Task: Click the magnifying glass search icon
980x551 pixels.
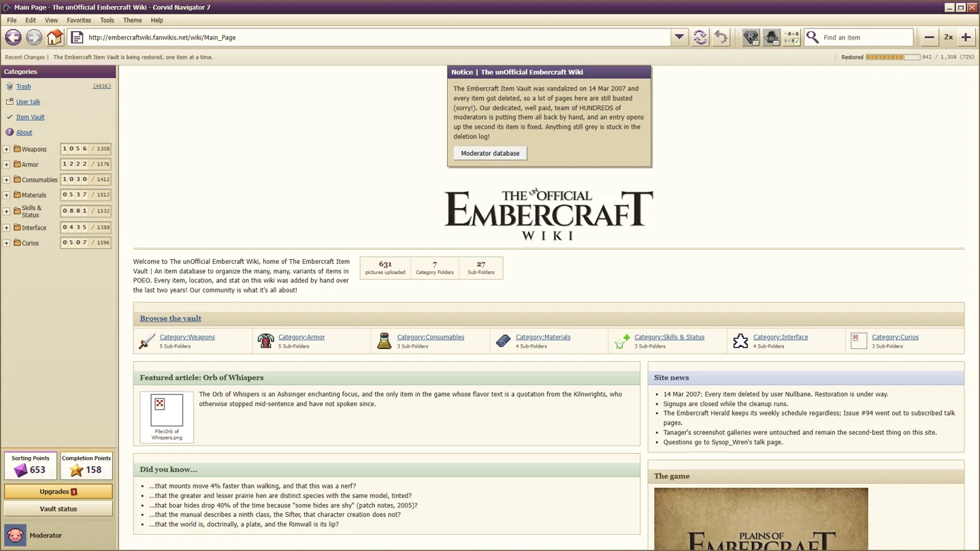Action: tap(813, 37)
